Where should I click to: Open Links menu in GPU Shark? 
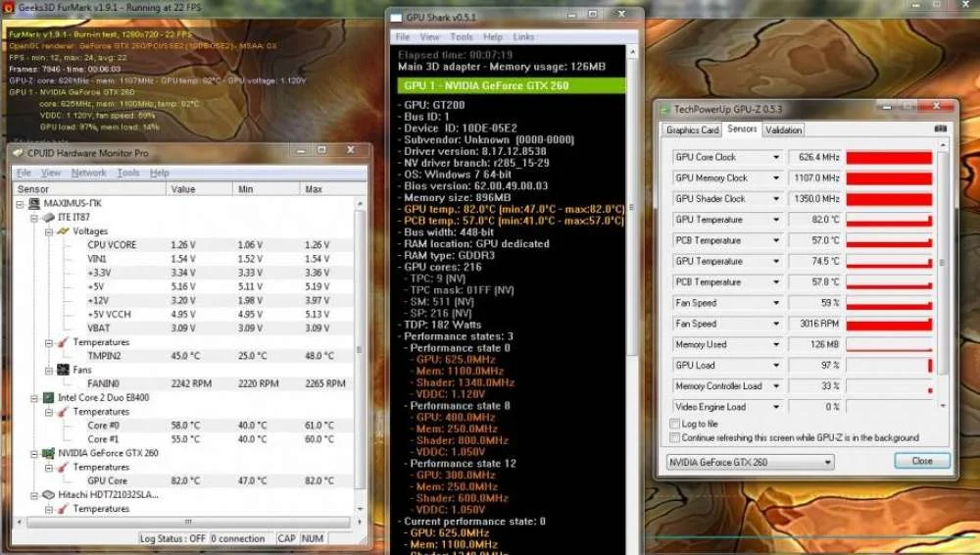click(x=523, y=37)
